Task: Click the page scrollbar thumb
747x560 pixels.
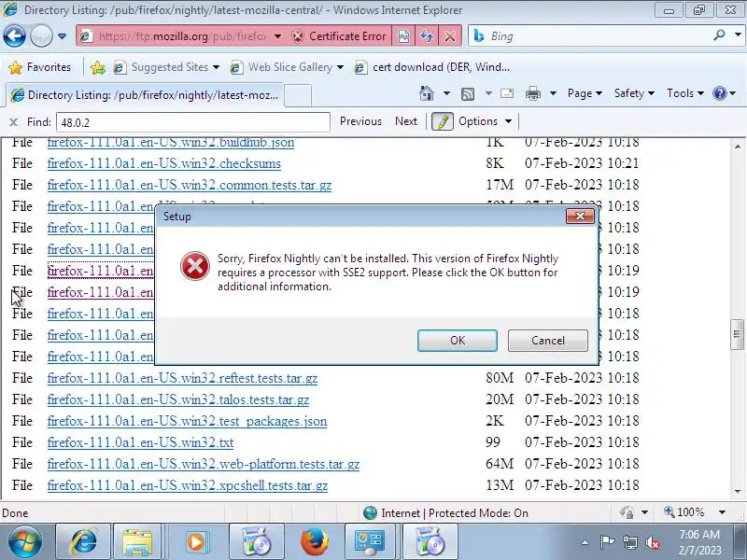Action: click(737, 334)
